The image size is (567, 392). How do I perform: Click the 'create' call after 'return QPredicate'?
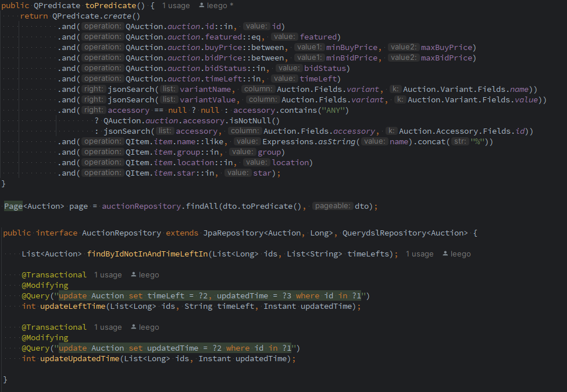118,16
